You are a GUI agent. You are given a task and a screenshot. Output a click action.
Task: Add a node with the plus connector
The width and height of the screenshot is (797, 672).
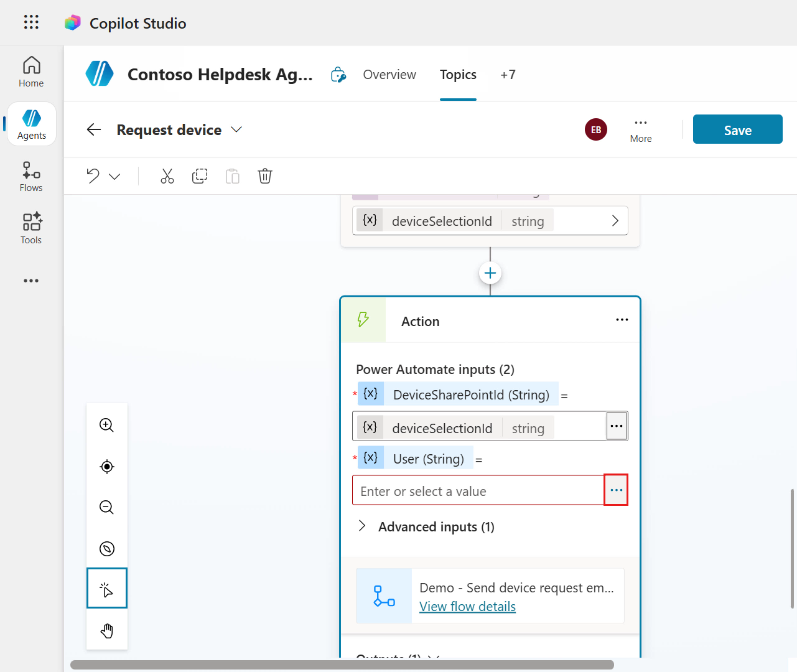pos(490,273)
